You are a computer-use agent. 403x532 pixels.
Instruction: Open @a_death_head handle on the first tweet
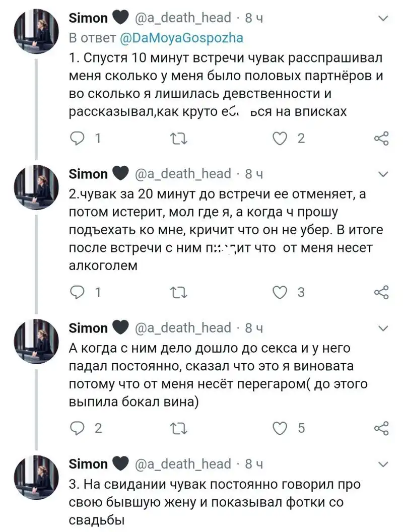coord(183,18)
